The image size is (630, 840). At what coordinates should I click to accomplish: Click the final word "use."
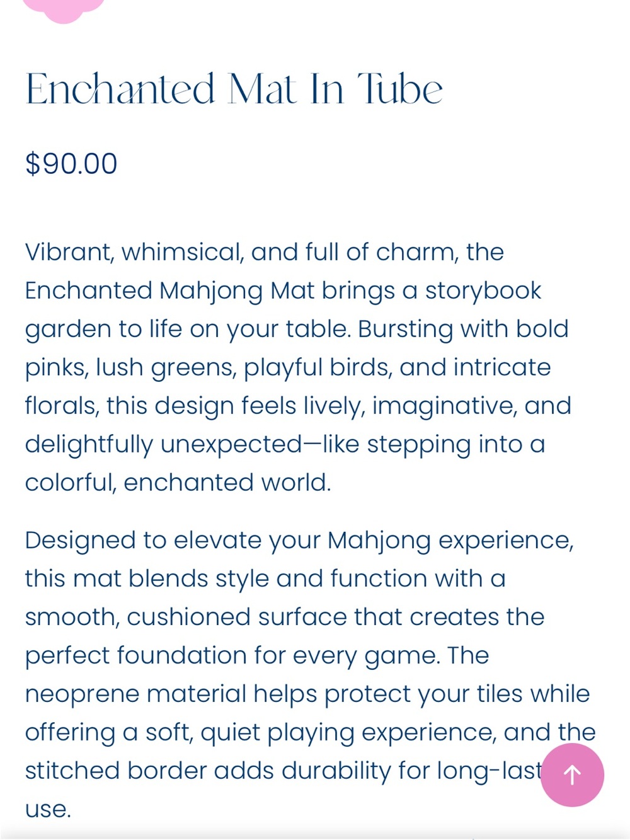pos(48,810)
